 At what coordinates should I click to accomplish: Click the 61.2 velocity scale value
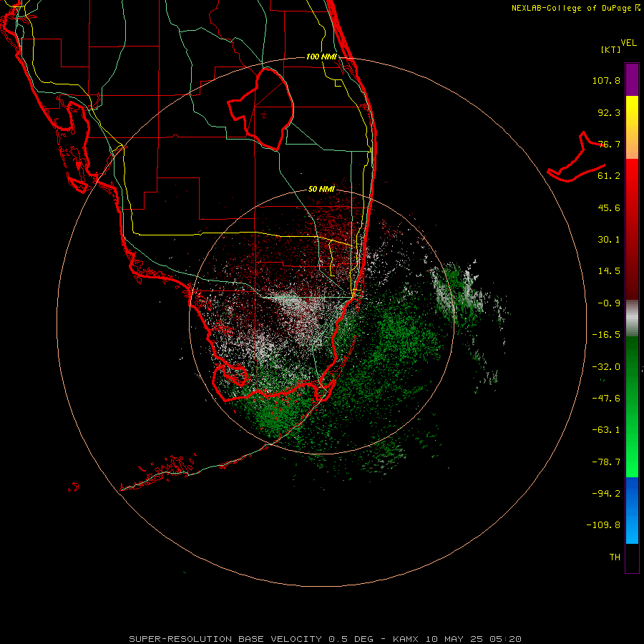point(609,176)
